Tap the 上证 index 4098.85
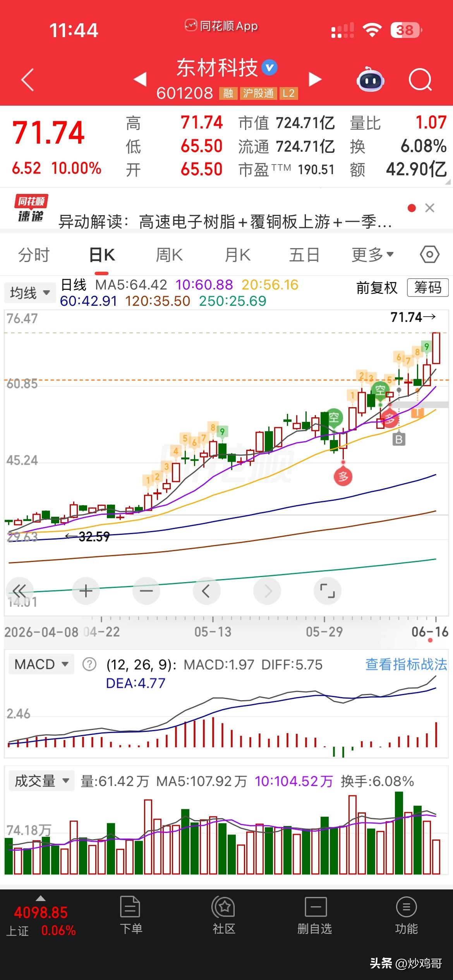Viewport: 453px width, 980px height. 41,912
